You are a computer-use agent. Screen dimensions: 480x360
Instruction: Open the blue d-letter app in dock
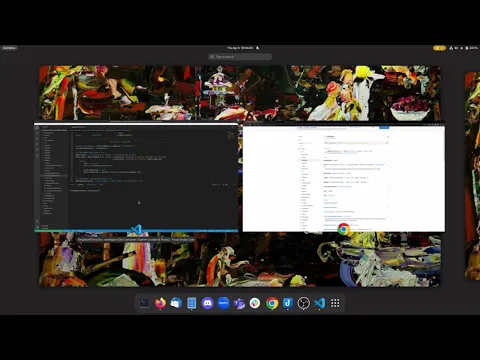288,303
